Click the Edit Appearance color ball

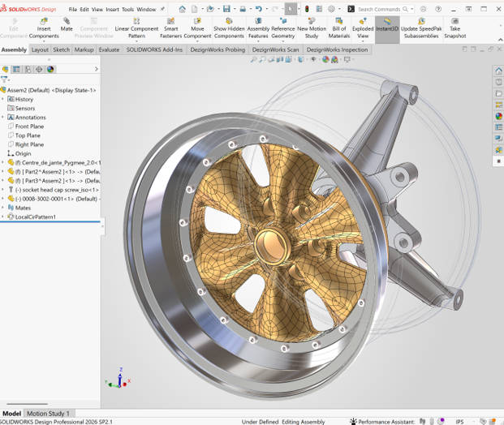click(x=325, y=59)
